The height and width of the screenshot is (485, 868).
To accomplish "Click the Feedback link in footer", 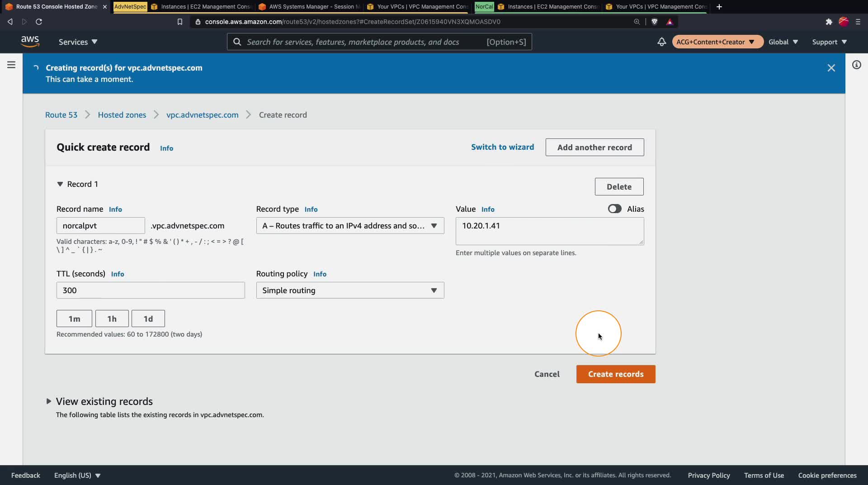I will pyautogui.click(x=26, y=475).
